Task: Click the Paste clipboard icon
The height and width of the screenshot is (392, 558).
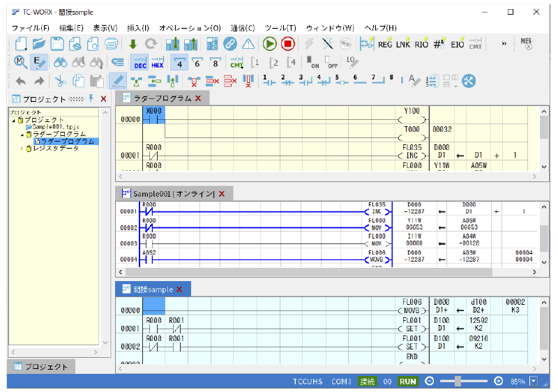Action: tap(96, 81)
